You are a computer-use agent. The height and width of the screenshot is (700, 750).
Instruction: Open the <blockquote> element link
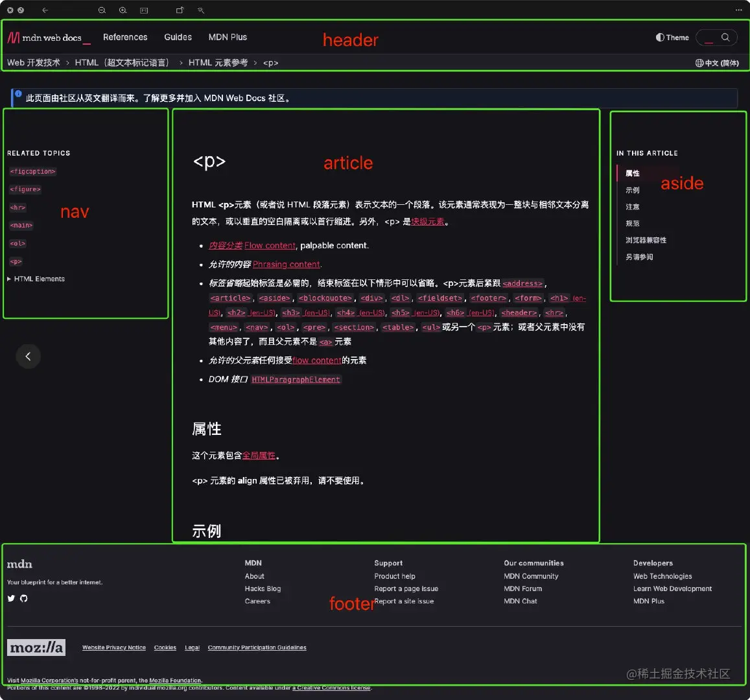tap(325, 298)
